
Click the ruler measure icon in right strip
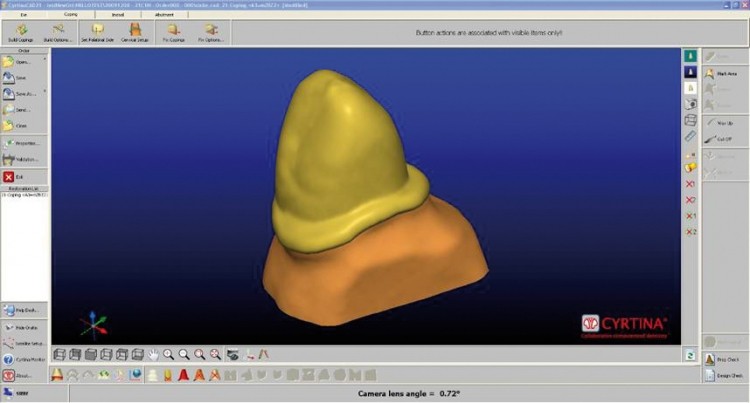(x=690, y=136)
